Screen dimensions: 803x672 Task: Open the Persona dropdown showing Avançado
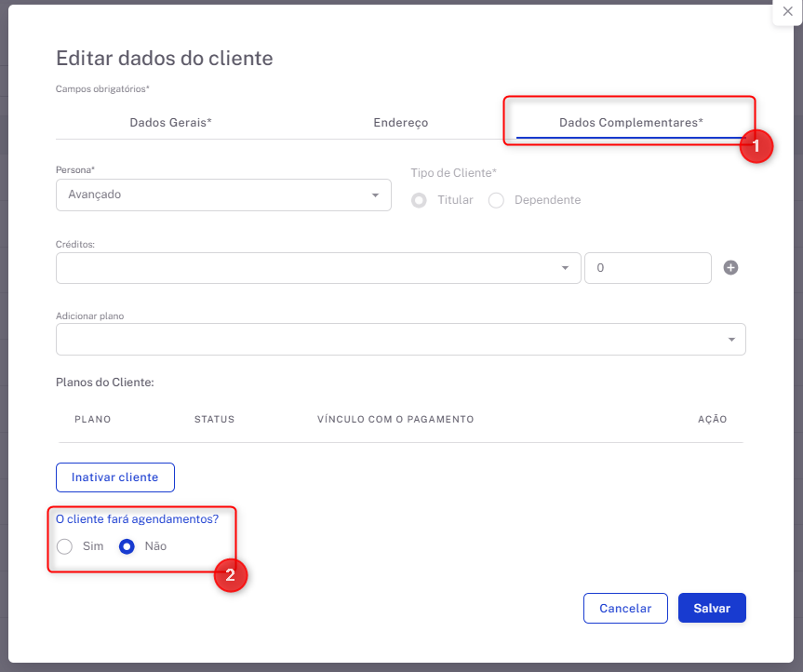pyautogui.click(x=223, y=195)
